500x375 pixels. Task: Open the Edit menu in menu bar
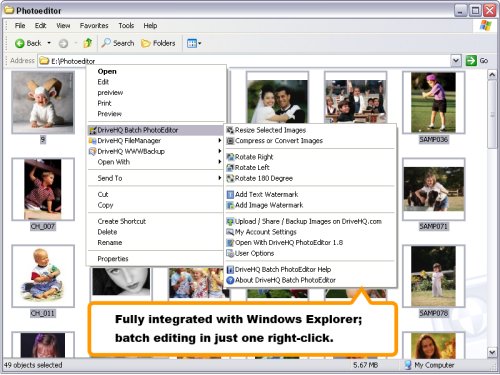point(40,26)
